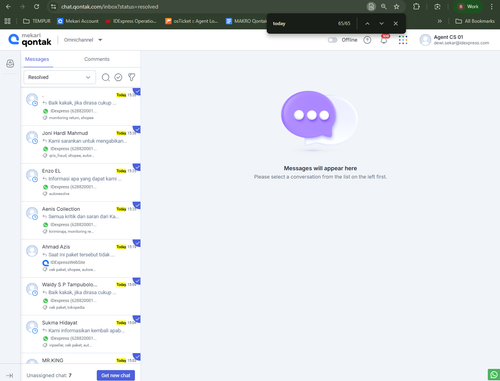
Task: Open MR.KING conversation
Action: (x=81, y=359)
